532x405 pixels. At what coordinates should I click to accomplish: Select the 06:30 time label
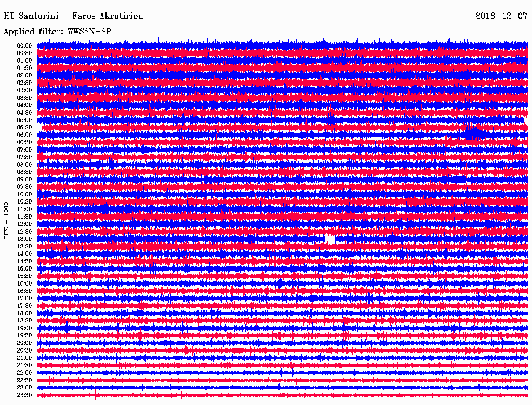click(24, 142)
